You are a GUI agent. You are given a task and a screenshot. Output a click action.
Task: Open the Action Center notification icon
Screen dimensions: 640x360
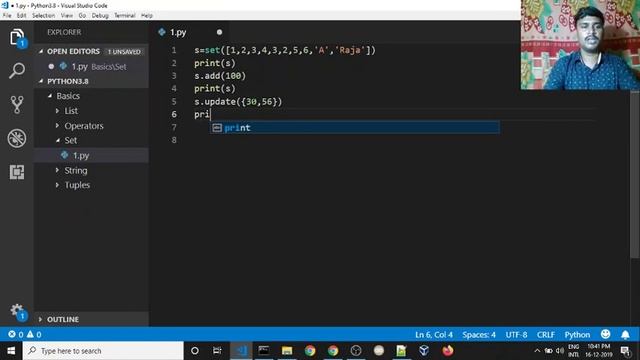[625, 351]
